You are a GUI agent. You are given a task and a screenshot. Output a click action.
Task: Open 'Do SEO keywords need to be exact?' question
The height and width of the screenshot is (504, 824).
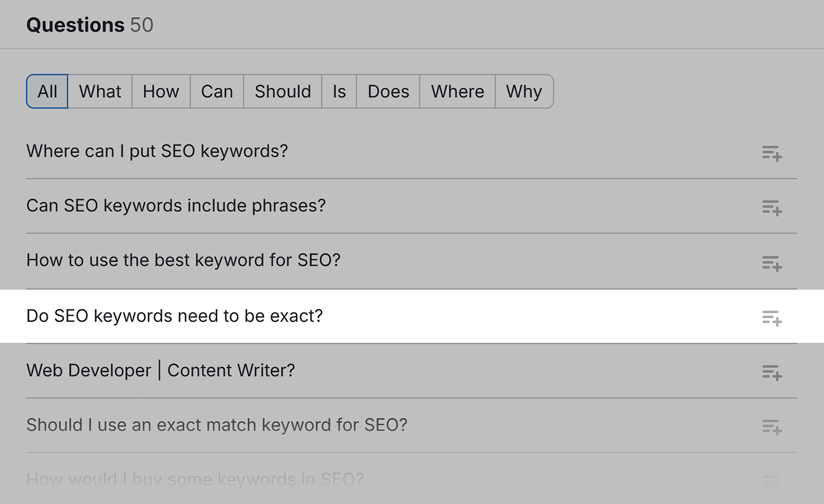click(175, 316)
